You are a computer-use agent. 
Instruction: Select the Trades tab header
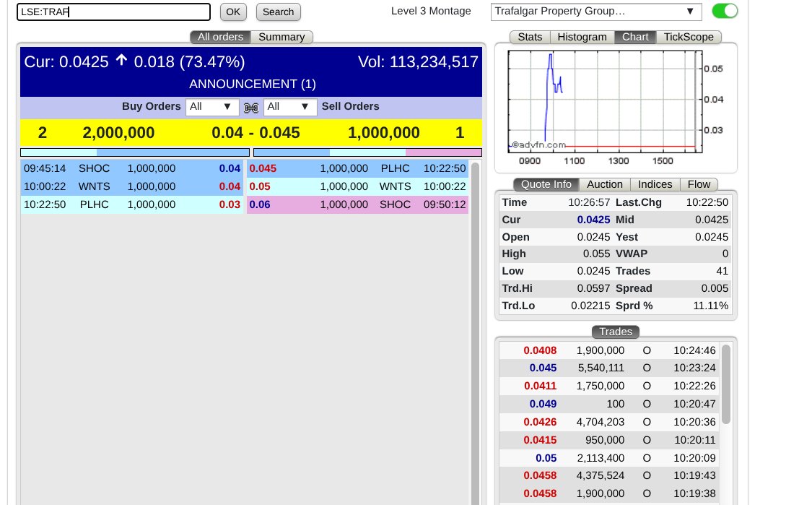point(616,332)
